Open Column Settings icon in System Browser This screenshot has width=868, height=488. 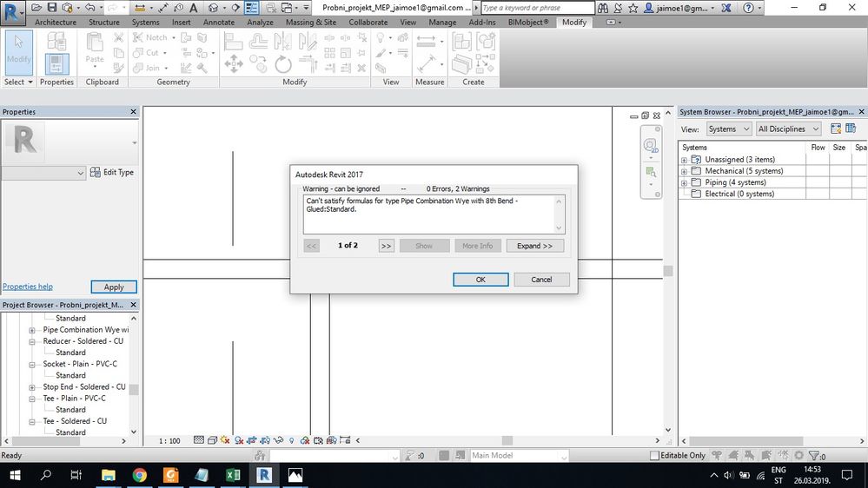pos(851,129)
